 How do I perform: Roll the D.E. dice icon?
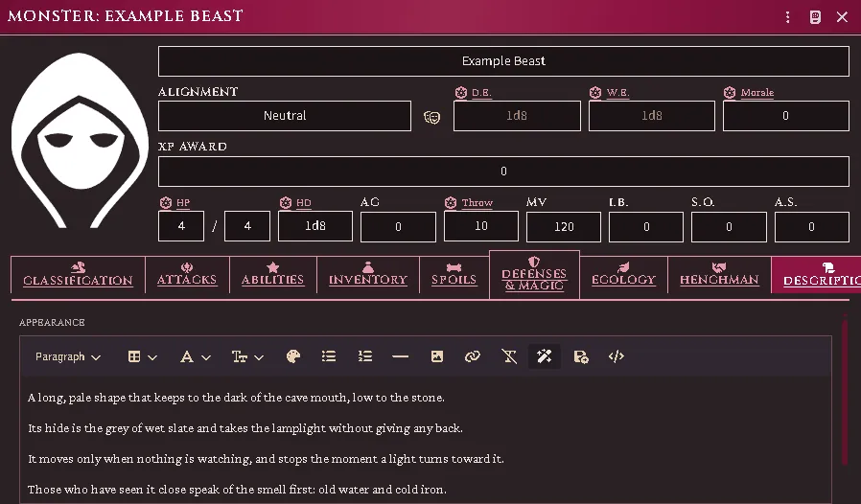click(460, 93)
